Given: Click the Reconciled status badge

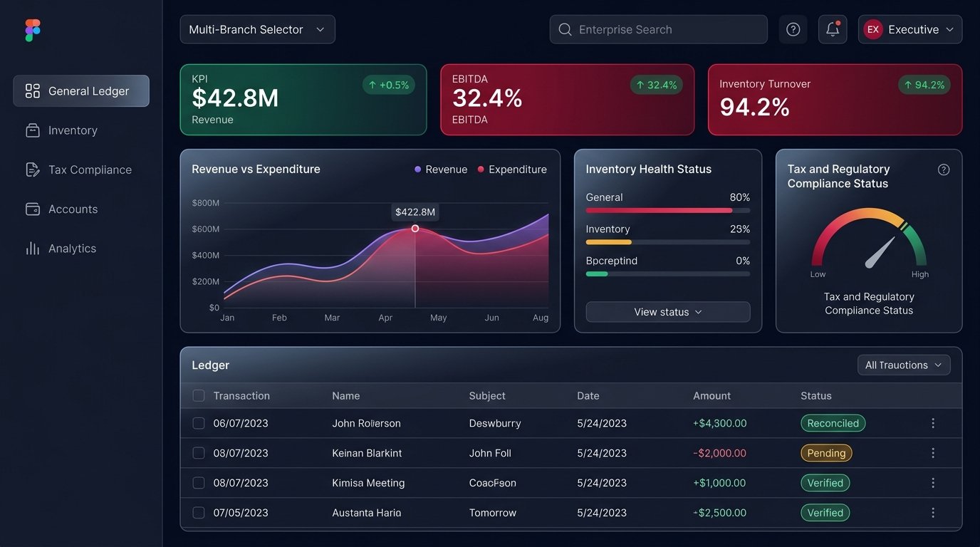Looking at the screenshot, I should pos(833,423).
